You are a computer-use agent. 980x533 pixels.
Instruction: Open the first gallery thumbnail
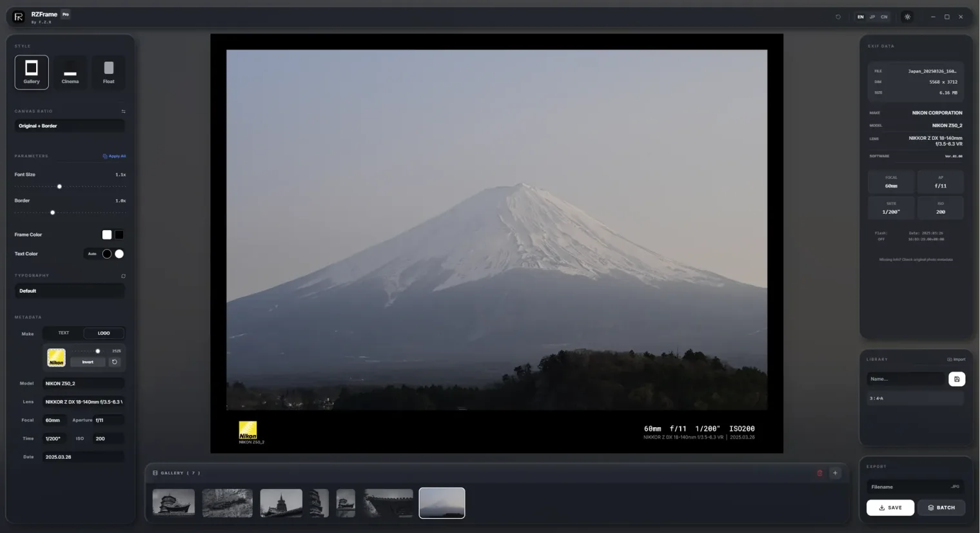pyautogui.click(x=173, y=503)
